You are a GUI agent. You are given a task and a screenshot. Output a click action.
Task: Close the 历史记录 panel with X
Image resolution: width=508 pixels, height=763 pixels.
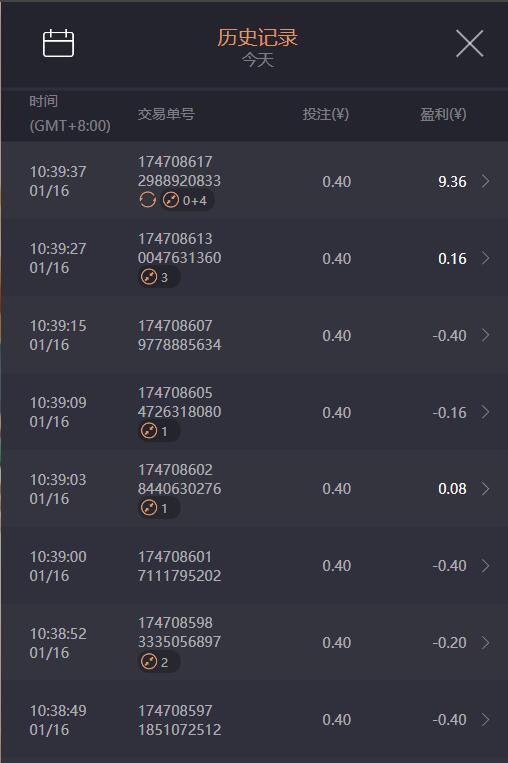pyautogui.click(x=470, y=43)
